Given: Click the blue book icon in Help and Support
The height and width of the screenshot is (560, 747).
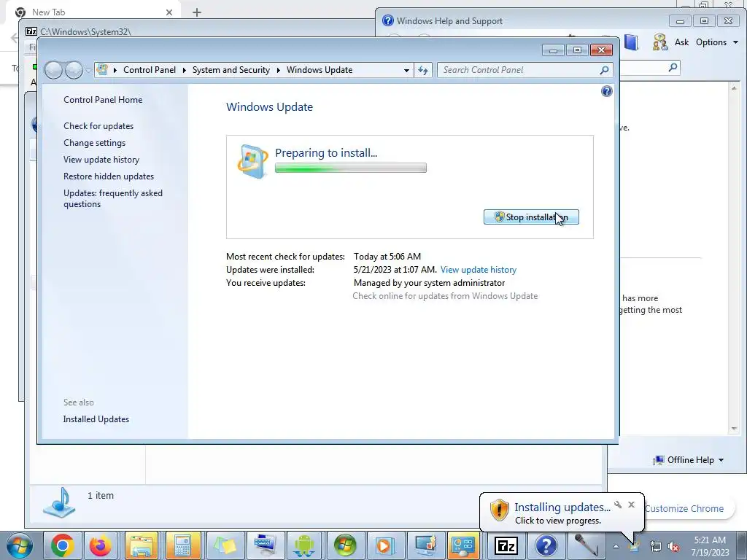Looking at the screenshot, I should point(631,42).
